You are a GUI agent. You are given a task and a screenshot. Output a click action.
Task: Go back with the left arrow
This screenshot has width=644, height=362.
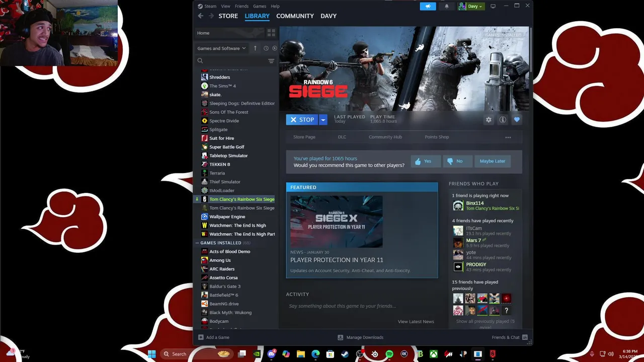[200, 16]
